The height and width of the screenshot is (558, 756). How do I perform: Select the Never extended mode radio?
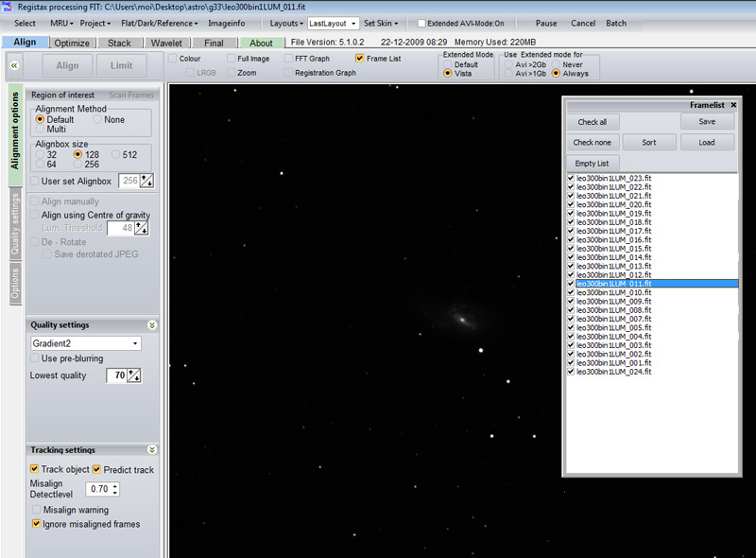click(x=556, y=64)
